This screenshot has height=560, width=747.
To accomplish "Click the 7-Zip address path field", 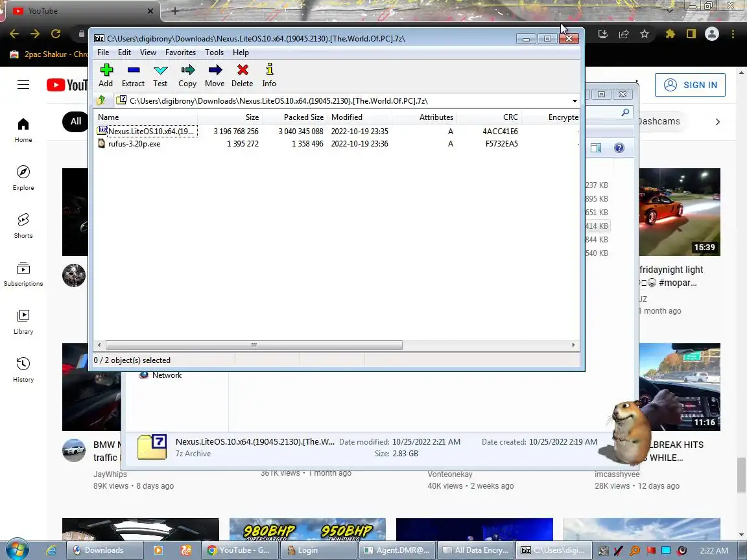I will click(x=343, y=101).
